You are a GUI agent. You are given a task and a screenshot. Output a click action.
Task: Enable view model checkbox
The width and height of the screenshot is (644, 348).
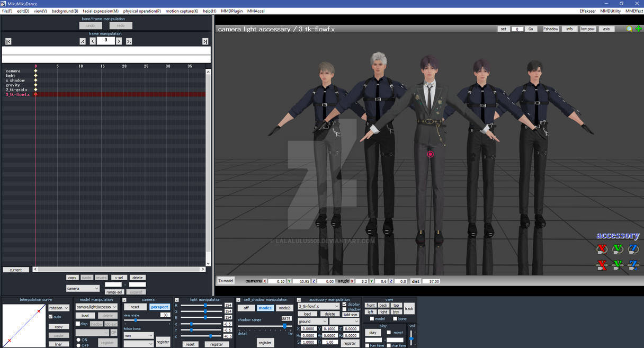[x=372, y=319]
